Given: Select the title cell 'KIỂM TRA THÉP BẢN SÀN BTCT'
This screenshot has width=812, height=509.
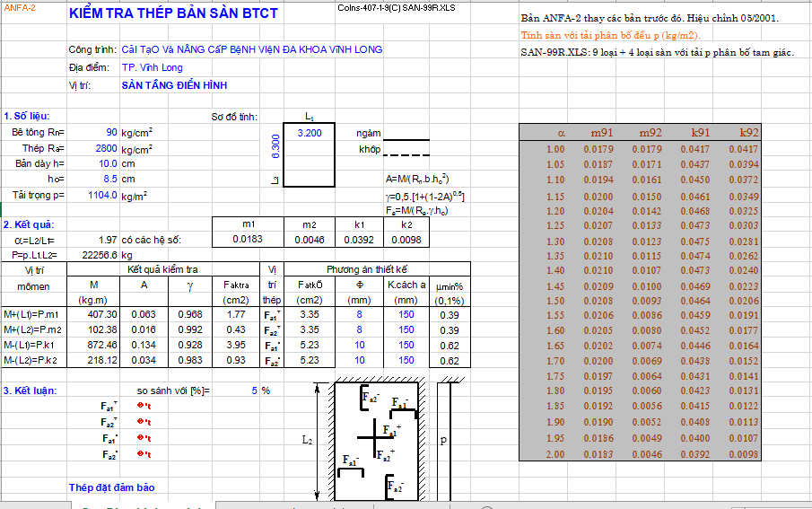Looking at the screenshot, I should point(173,13).
